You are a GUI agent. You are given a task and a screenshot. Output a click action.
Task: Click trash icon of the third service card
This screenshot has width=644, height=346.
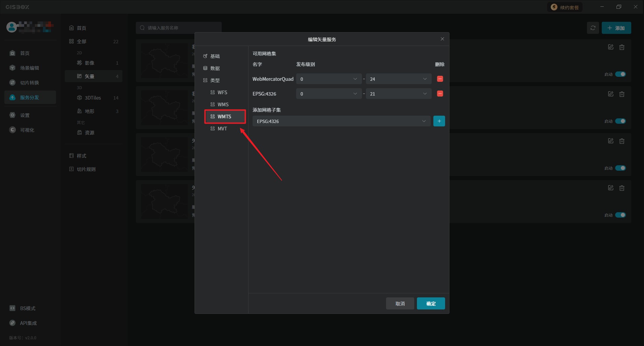pyautogui.click(x=622, y=141)
